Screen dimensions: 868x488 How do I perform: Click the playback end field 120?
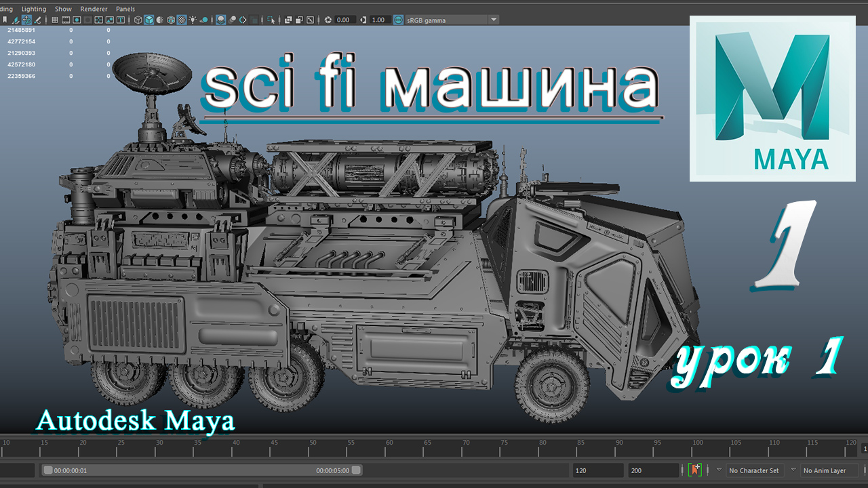coord(597,470)
